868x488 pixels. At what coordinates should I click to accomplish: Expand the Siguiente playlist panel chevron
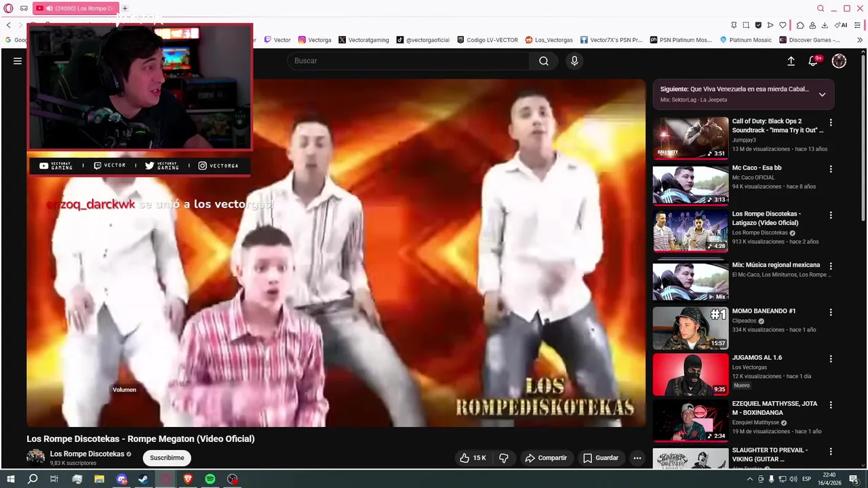[x=822, y=94]
